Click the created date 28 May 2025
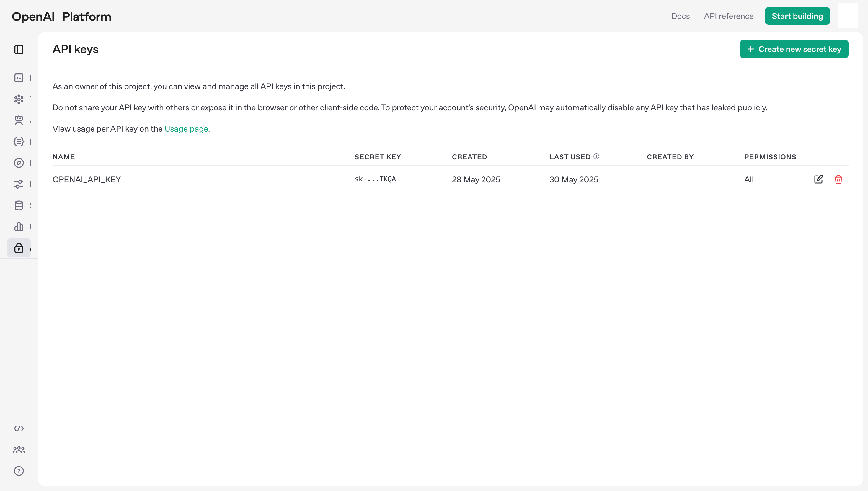The height and width of the screenshot is (491, 868). pos(476,179)
